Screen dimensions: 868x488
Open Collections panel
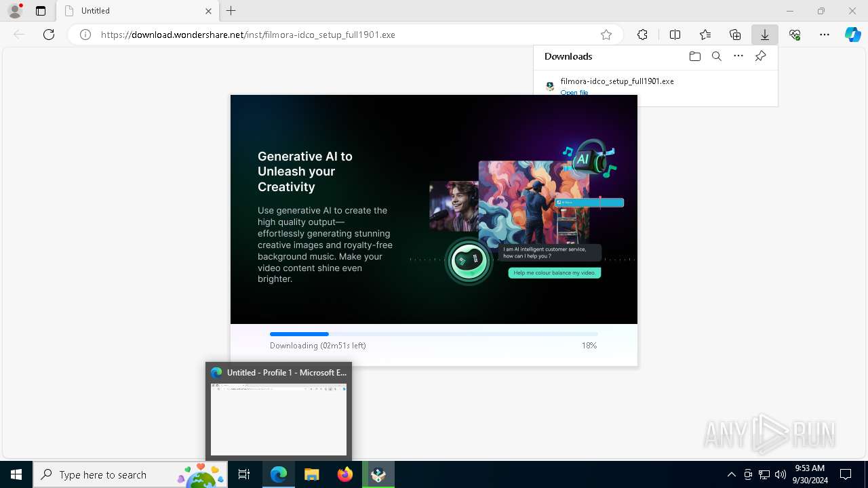[x=735, y=35]
